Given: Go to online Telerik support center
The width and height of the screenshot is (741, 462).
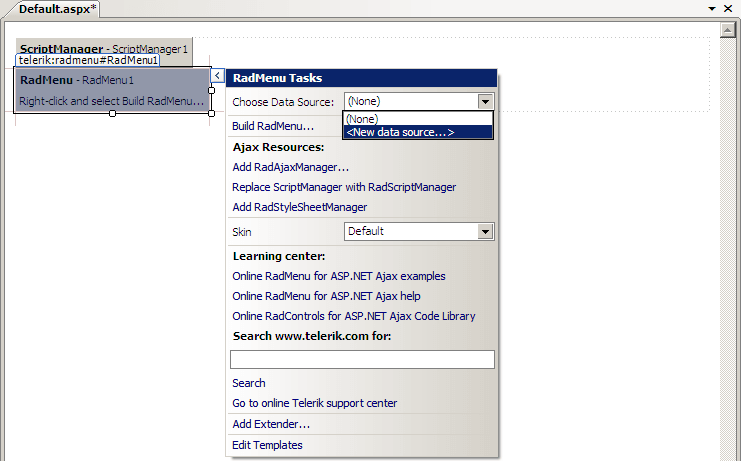Looking at the screenshot, I should [314, 403].
